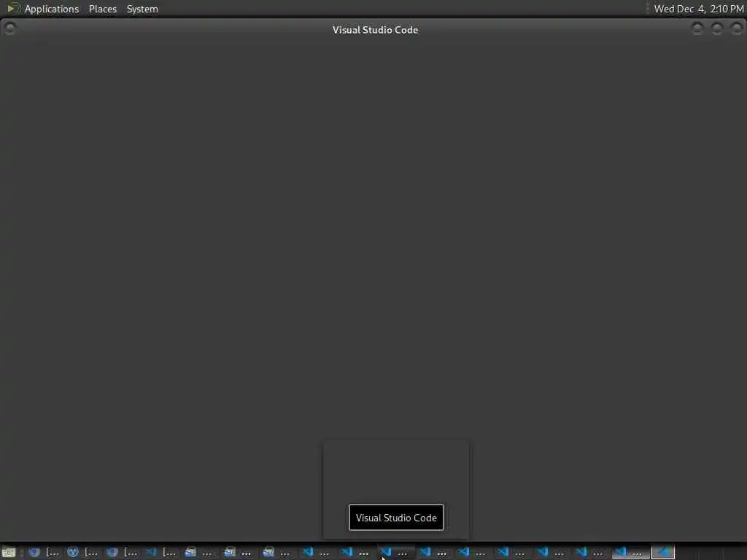The height and width of the screenshot is (560, 747).
Task: Click the white-outlined VS Code box in bottom panel
Action: pos(662,553)
